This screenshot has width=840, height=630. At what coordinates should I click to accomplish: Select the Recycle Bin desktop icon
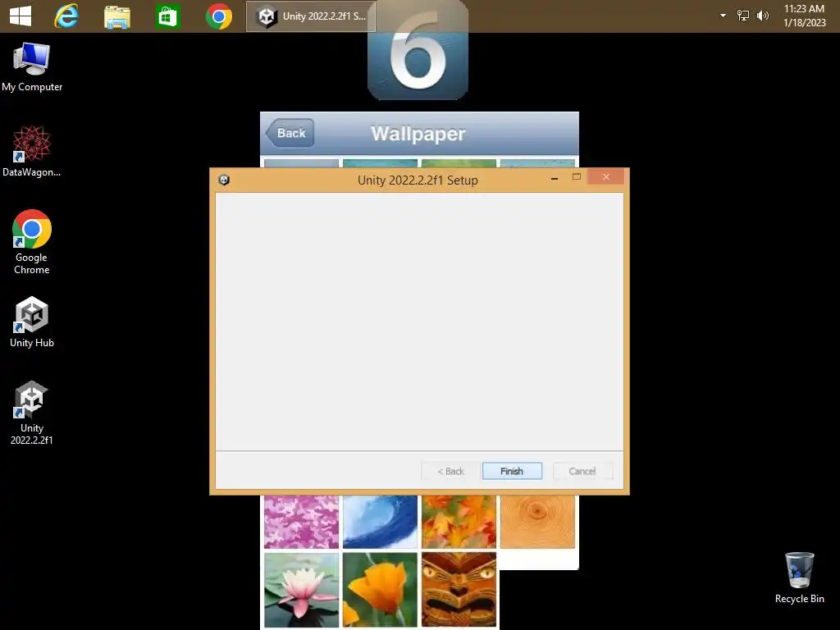click(x=799, y=578)
